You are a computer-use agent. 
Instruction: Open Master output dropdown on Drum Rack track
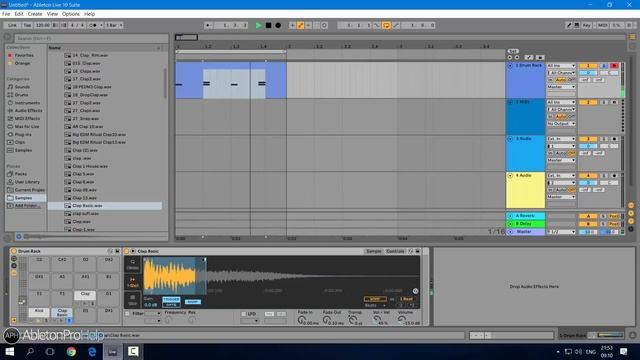point(561,87)
